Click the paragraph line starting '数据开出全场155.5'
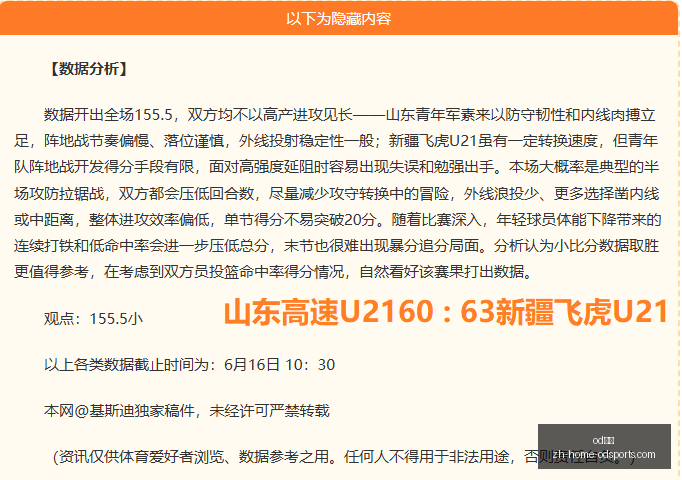Viewport: 682px width, 480px height. tap(349, 115)
